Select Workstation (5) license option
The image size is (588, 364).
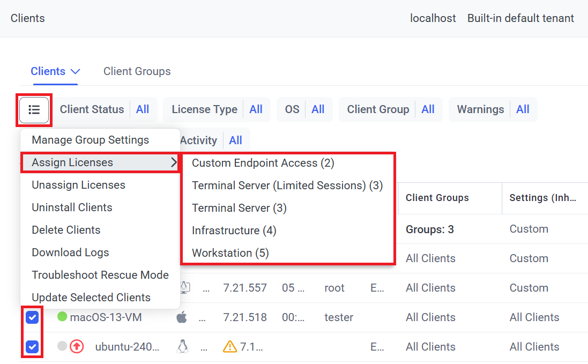230,253
